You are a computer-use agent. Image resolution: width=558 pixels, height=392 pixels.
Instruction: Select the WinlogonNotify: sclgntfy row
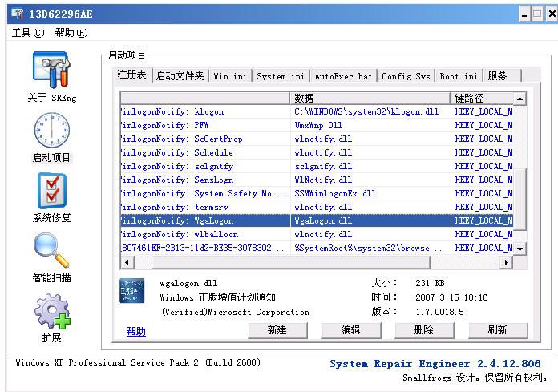click(317, 166)
